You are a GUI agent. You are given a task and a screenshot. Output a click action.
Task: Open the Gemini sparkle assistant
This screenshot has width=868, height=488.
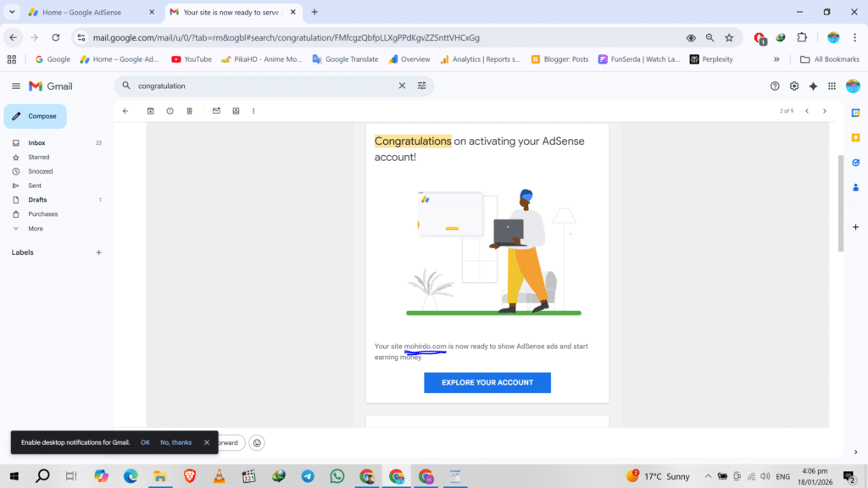(x=813, y=86)
